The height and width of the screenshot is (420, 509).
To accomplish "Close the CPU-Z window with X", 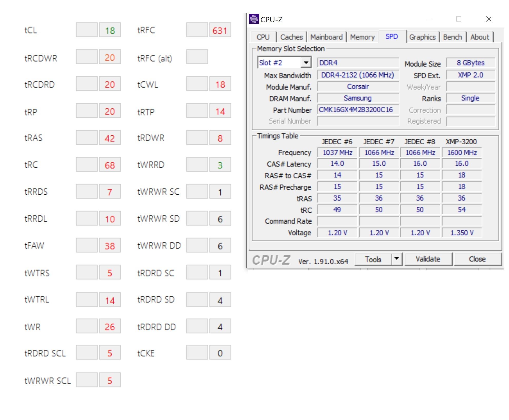I will pyautogui.click(x=488, y=19).
